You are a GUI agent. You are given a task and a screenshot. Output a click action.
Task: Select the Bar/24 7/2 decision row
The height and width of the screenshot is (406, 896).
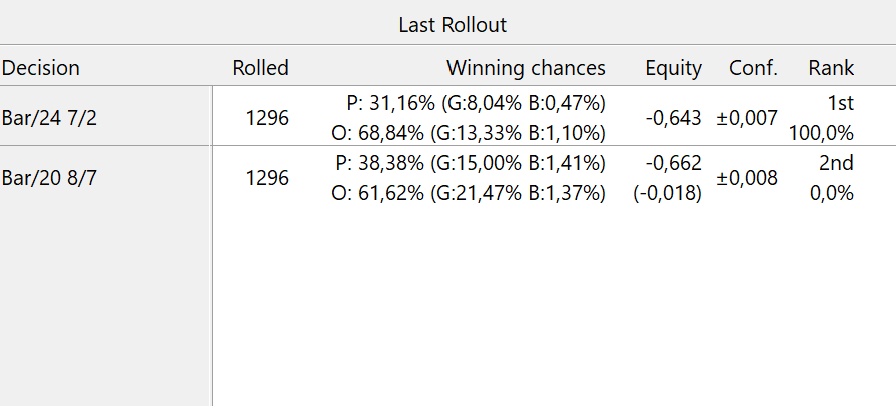50,117
